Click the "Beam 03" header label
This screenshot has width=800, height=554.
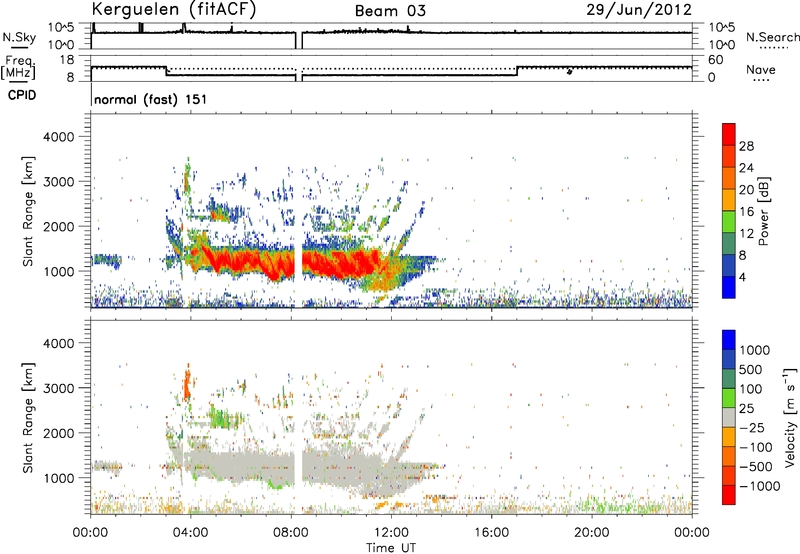click(390, 11)
